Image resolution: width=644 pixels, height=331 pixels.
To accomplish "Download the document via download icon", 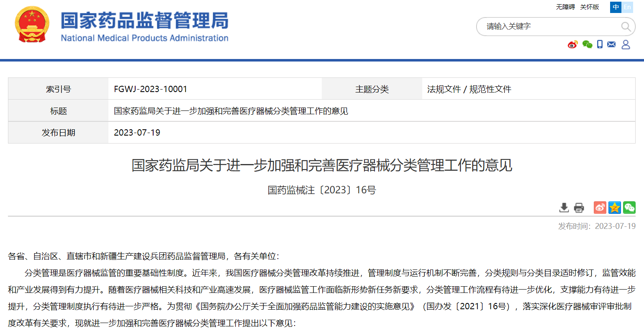I will pyautogui.click(x=564, y=208).
